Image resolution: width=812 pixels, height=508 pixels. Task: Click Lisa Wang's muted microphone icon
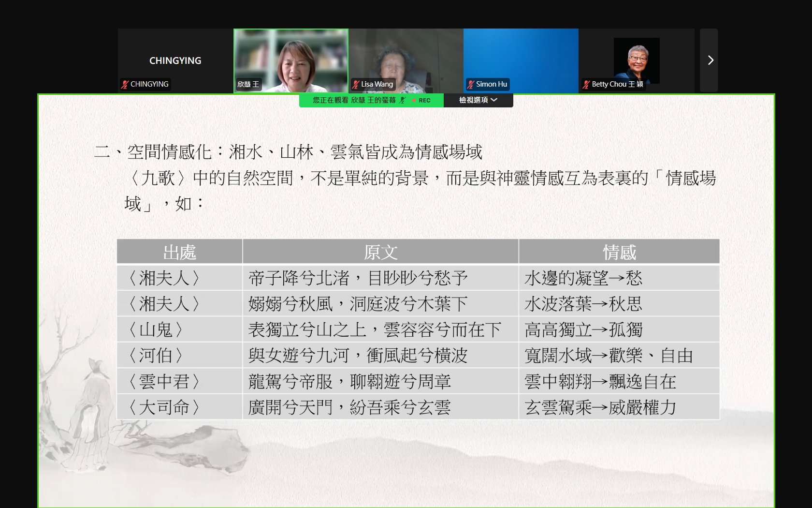coord(356,84)
